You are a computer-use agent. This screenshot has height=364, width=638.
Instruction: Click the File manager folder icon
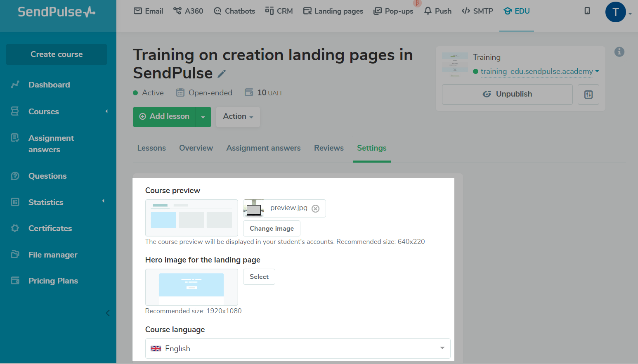coord(15,254)
